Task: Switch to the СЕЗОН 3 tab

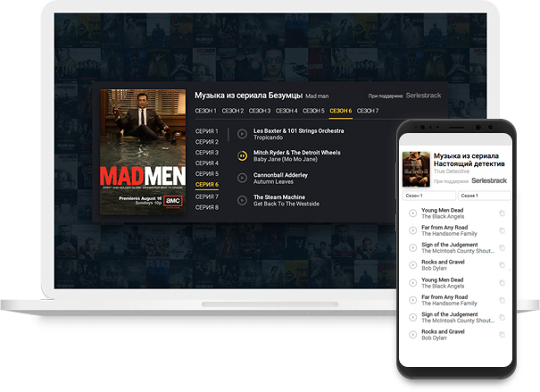Action: click(x=260, y=111)
